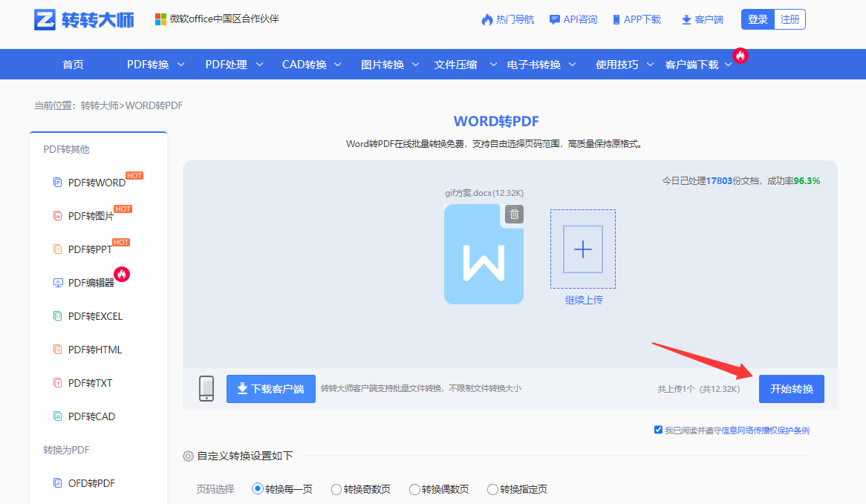
Task: Delete gif方案.docx with trash icon
Action: [x=514, y=215]
